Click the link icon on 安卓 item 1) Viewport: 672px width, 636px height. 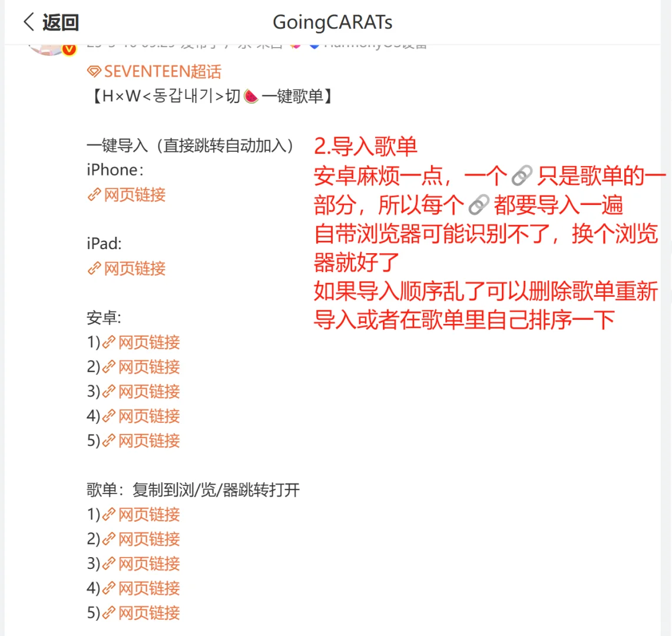coord(108,342)
